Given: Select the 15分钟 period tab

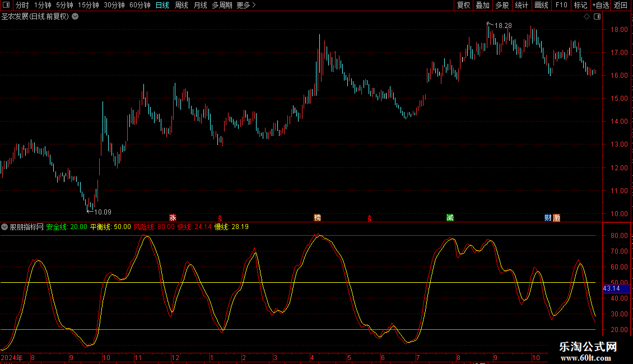Looking at the screenshot, I should [x=89, y=5].
